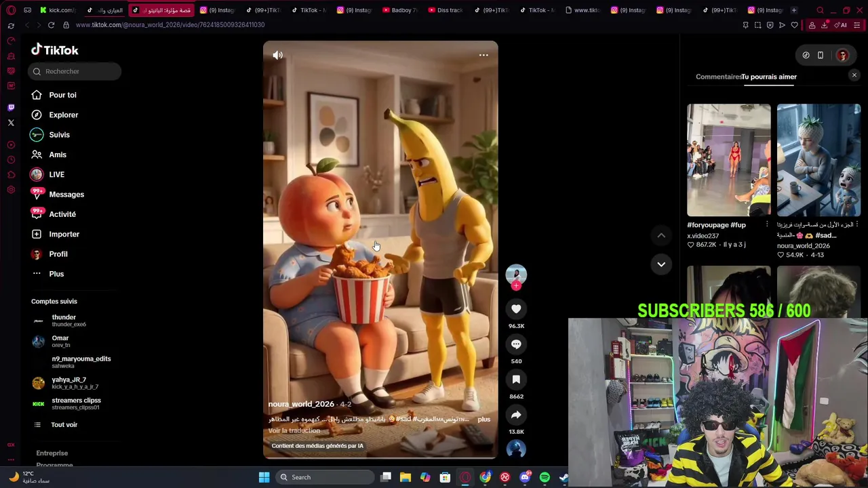This screenshot has height=488, width=868.
Task: Open File Explorer from the taskbar
Action: point(406,477)
